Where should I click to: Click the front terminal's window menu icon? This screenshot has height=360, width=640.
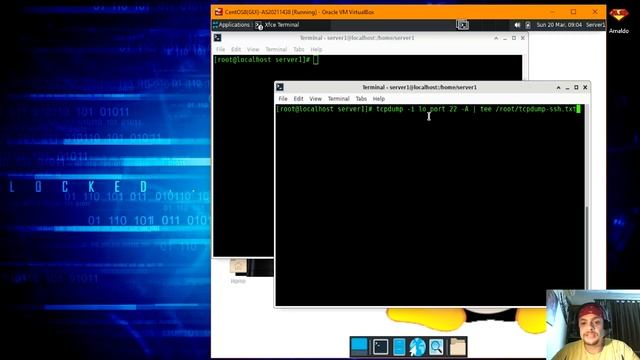(x=280, y=87)
